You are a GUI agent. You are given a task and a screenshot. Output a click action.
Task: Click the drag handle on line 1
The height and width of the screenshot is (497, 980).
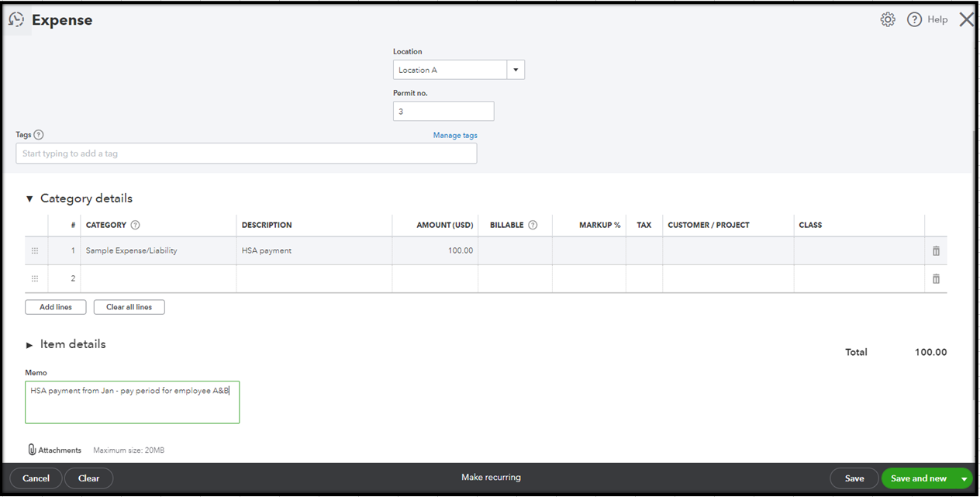point(35,250)
